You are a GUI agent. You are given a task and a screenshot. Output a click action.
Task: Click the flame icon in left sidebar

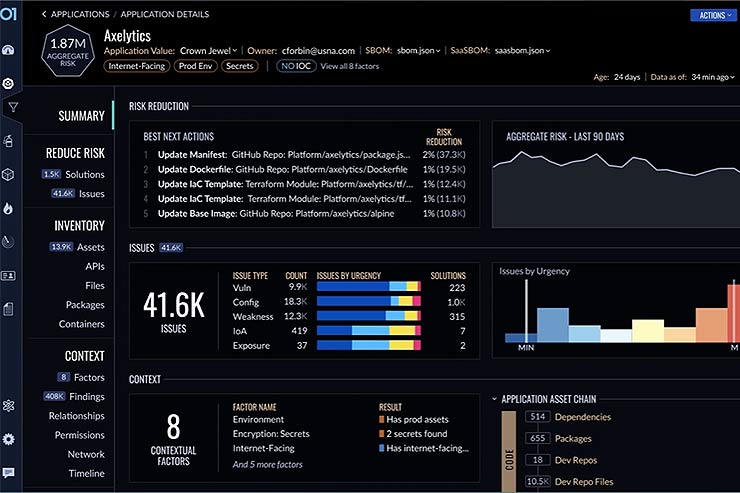(x=9, y=208)
